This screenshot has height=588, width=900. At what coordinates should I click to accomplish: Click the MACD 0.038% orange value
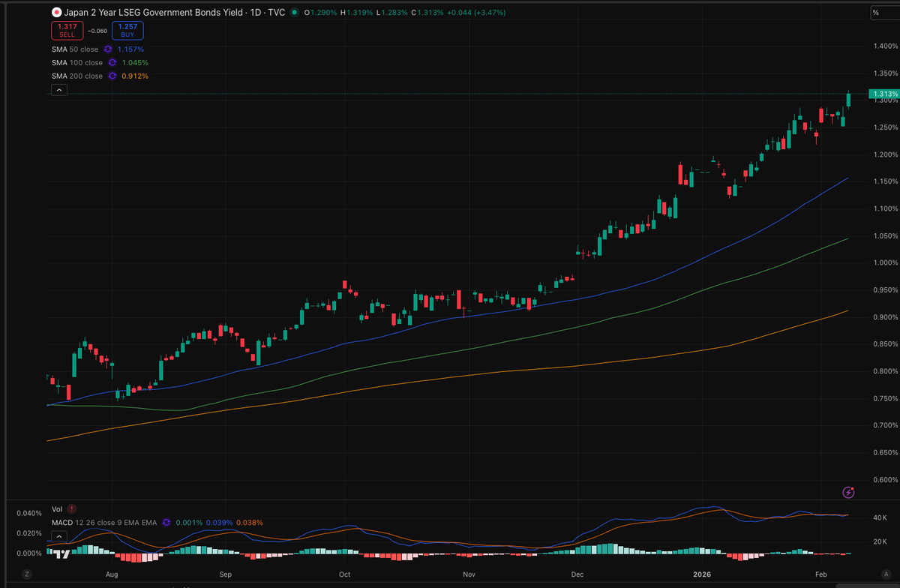[249, 522]
